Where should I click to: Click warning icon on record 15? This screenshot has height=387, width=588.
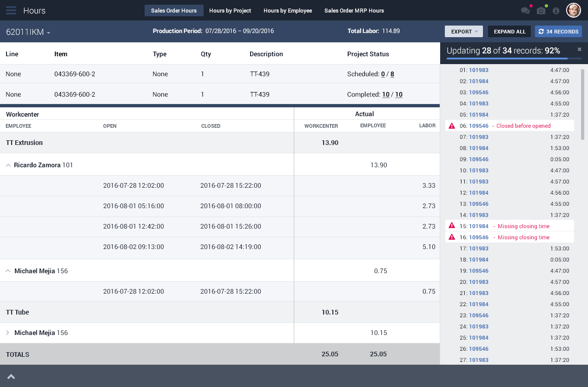coord(452,226)
